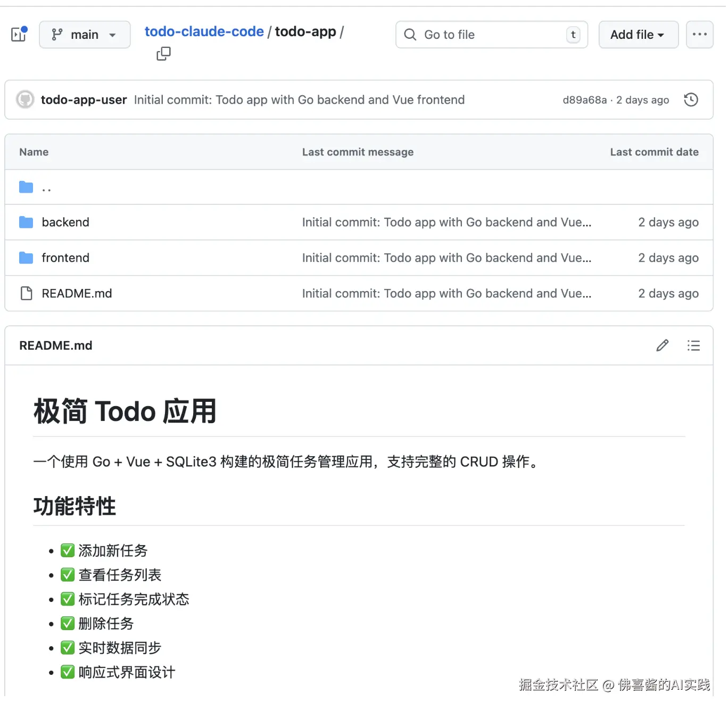
Task: Go to parent directory row
Action: point(359,187)
